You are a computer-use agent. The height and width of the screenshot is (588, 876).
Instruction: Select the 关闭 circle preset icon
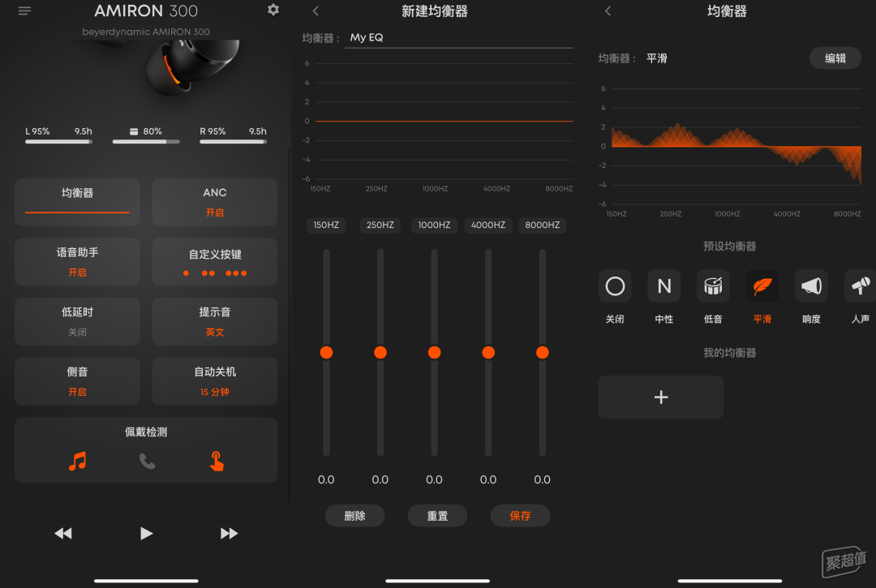click(x=615, y=286)
